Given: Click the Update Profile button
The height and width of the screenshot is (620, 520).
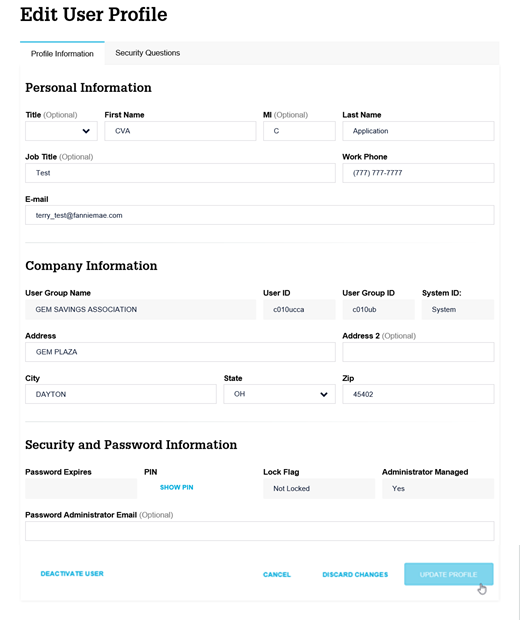Looking at the screenshot, I should 448,574.
